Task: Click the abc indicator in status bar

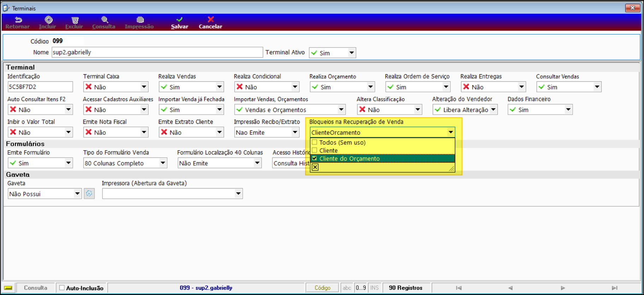Action: [347, 288]
